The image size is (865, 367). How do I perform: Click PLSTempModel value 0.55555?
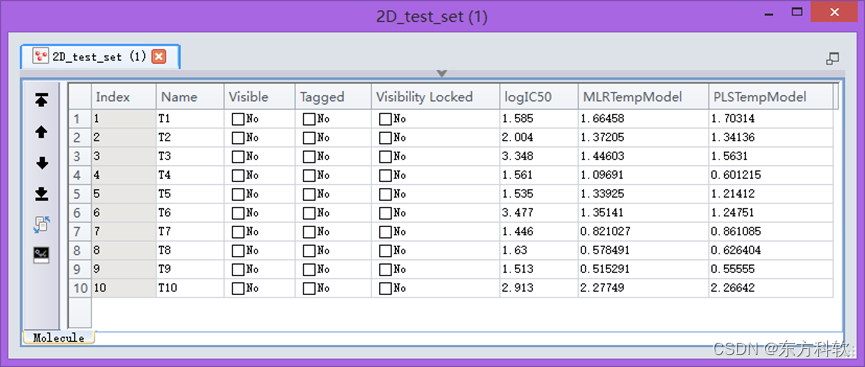(x=771, y=269)
